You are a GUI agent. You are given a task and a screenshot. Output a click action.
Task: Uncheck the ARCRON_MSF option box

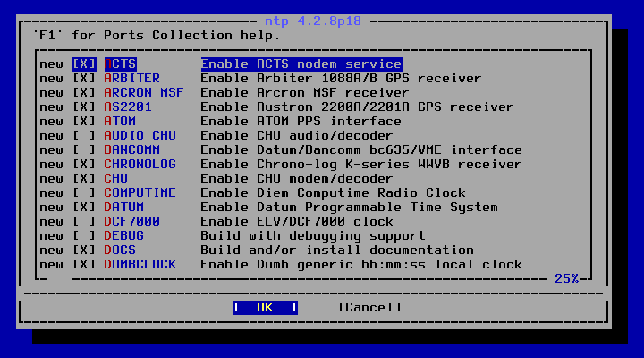click(84, 93)
